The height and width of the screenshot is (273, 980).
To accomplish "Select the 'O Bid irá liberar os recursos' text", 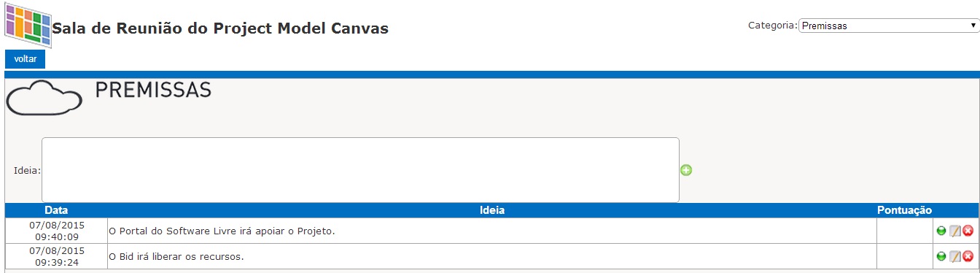I will click(x=176, y=256).
